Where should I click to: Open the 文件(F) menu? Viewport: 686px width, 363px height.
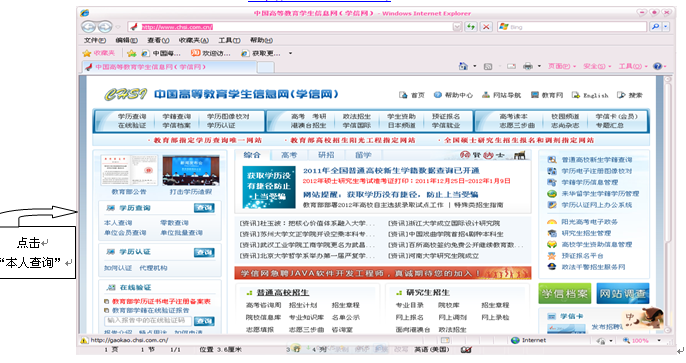(94, 40)
